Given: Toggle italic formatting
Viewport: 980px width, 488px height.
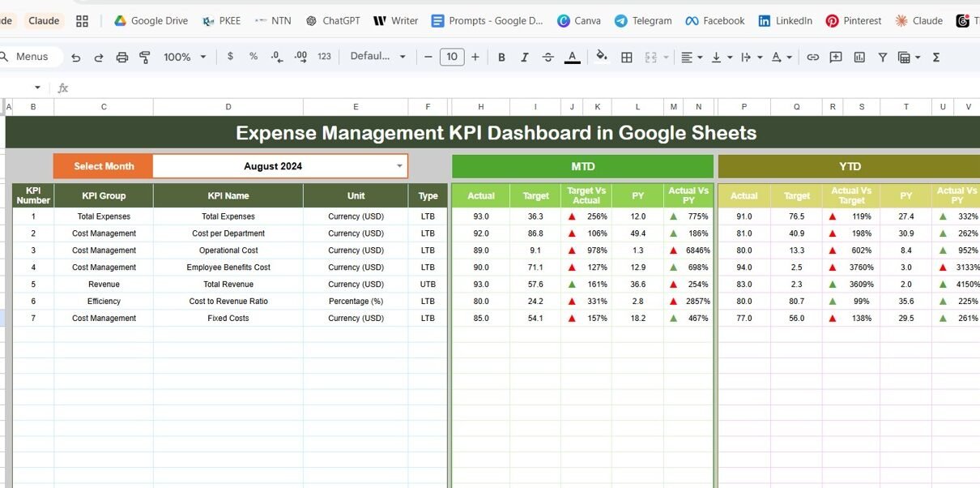Looking at the screenshot, I should (525, 57).
